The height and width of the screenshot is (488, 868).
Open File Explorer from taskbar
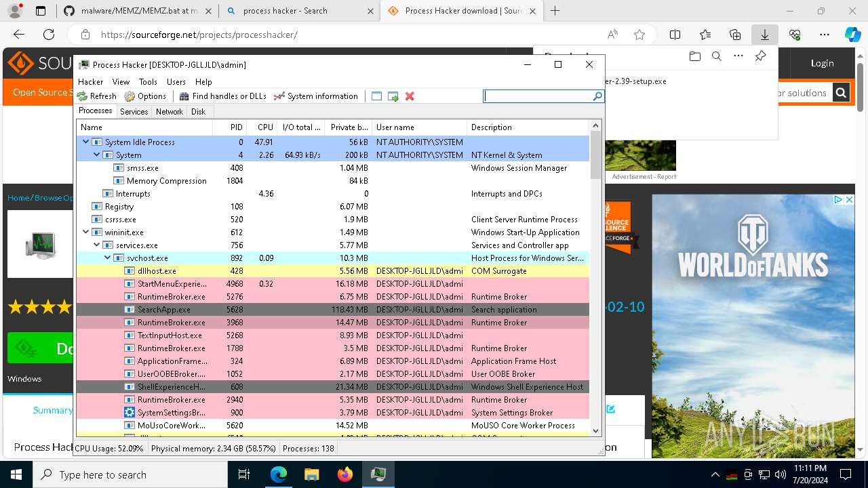click(x=311, y=474)
